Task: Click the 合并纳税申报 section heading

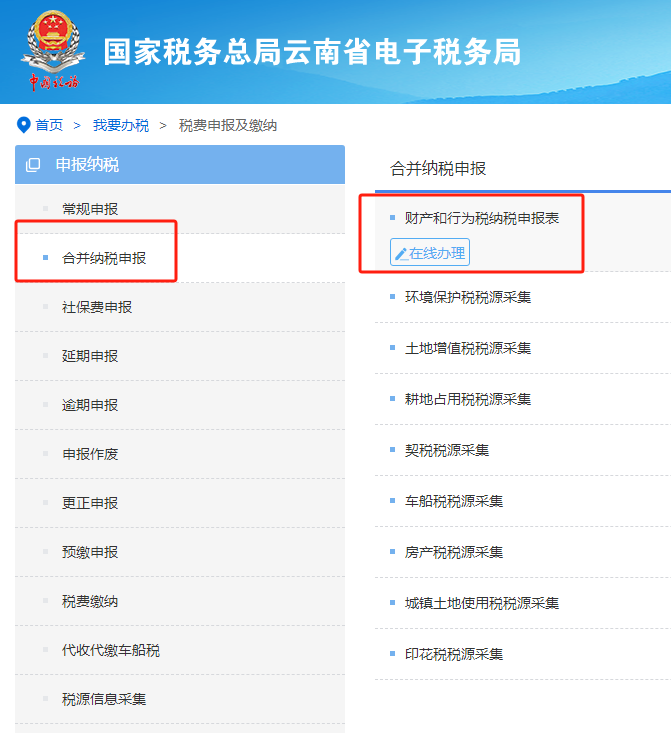Action: (438, 168)
